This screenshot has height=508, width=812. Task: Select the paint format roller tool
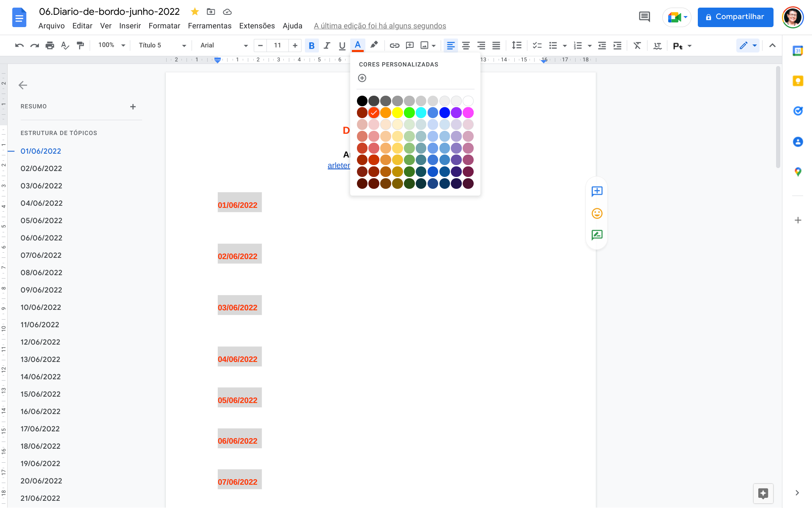(80, 45)
